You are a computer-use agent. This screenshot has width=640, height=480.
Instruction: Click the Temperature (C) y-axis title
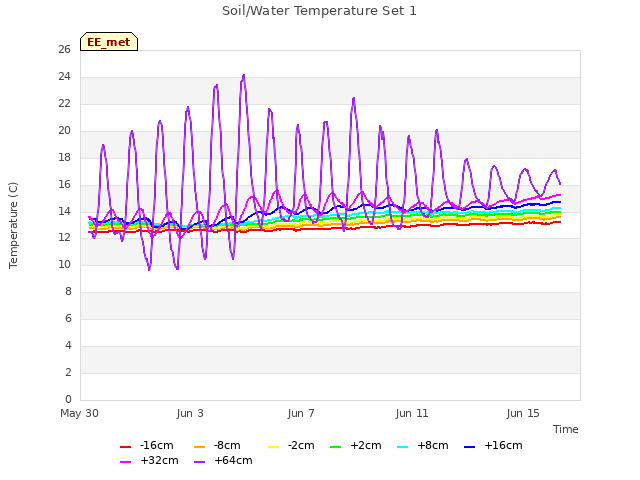(13, 225)
